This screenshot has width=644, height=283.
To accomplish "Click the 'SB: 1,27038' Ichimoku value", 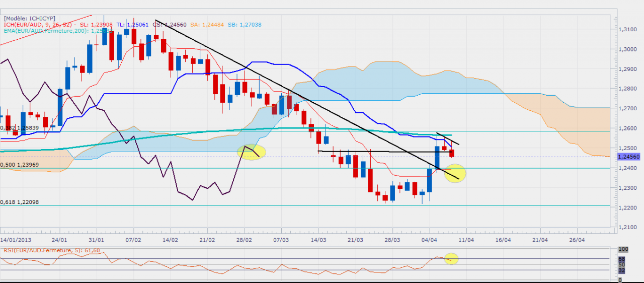I will coord(245,24).
